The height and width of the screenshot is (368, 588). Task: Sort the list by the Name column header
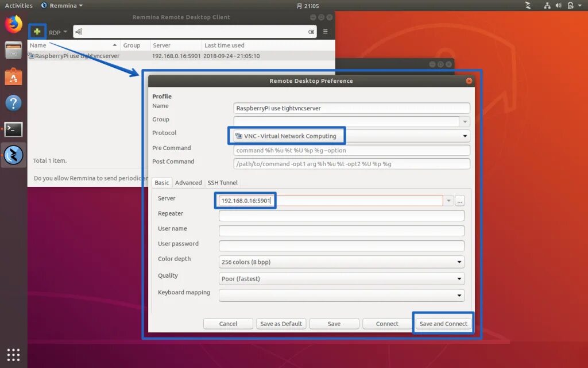click(73, 45)
